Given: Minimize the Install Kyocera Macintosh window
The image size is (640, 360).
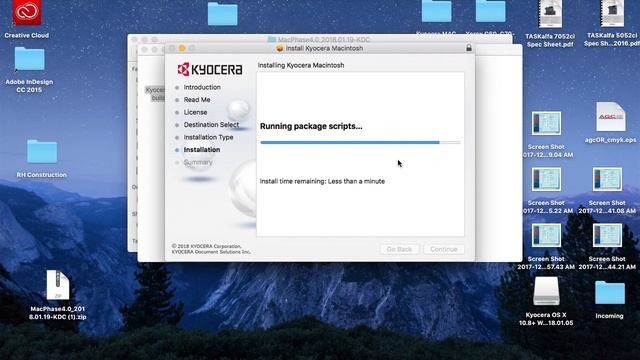Looking at the screenshot, I should tap(182, 48).
